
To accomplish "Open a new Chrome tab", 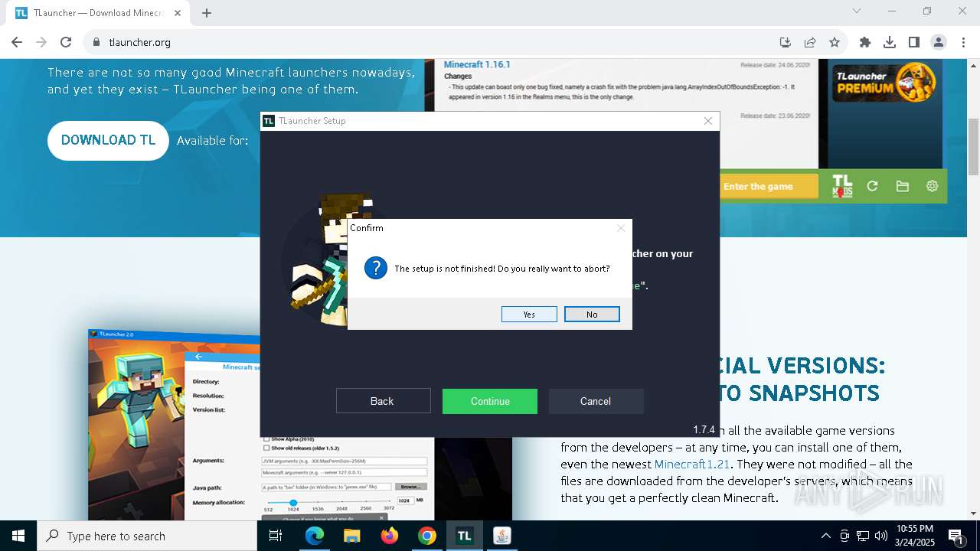I will (x=207, y=13).
